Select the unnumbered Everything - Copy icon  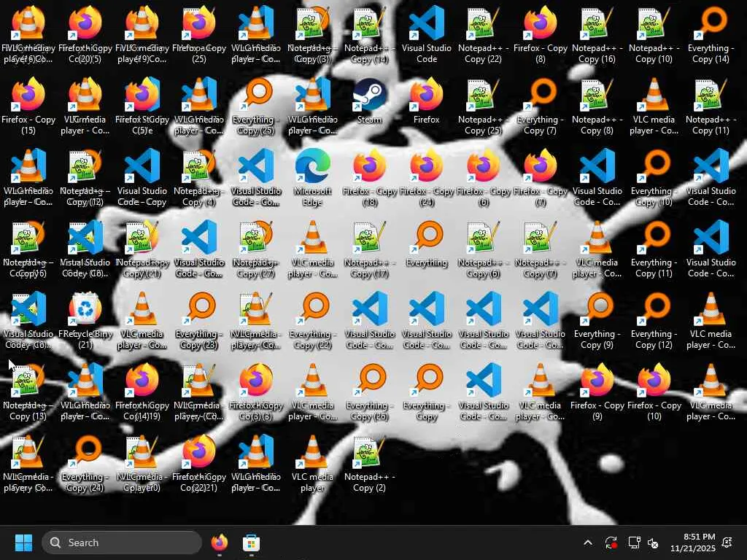[426, 392]
